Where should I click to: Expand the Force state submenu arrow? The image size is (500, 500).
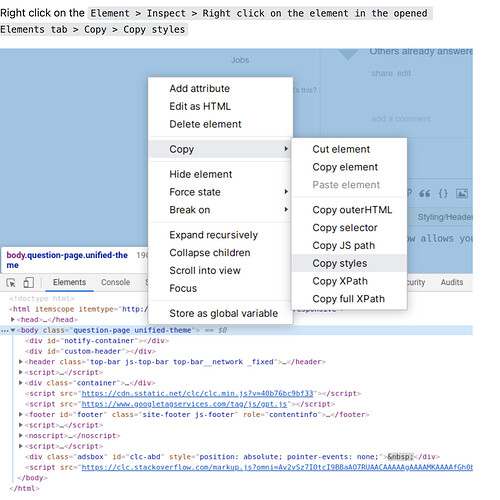[286, 192]
